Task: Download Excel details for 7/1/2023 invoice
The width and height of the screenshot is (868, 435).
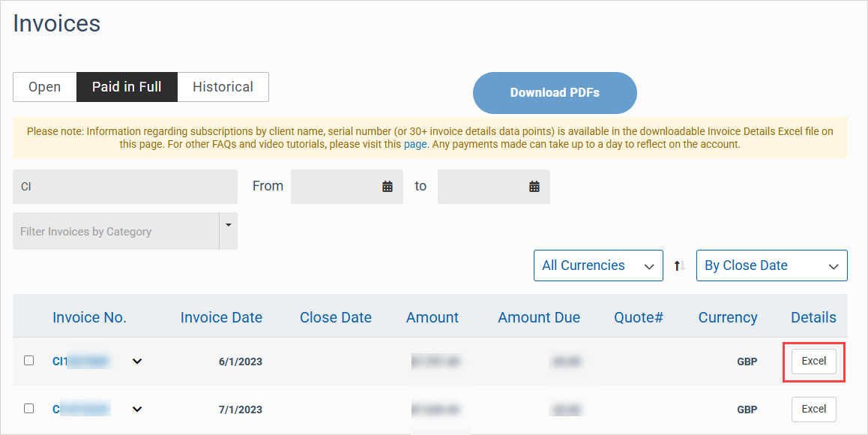Action: (813, 409)
